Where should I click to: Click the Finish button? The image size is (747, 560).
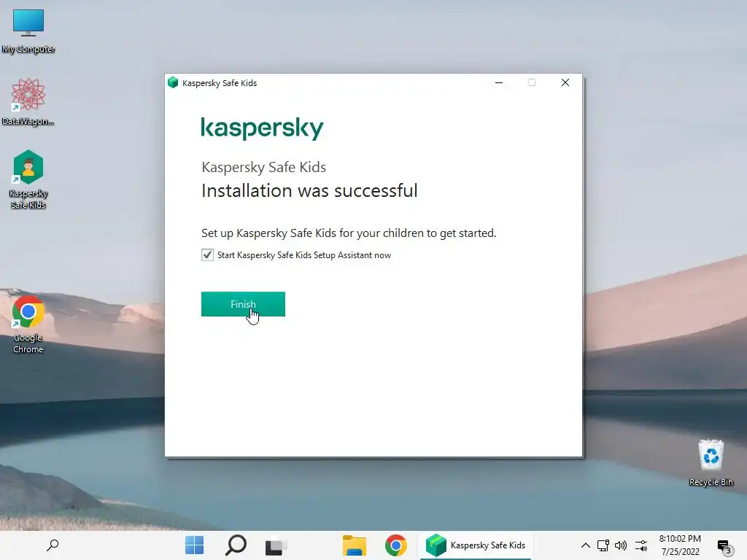[x=243, y=304]
